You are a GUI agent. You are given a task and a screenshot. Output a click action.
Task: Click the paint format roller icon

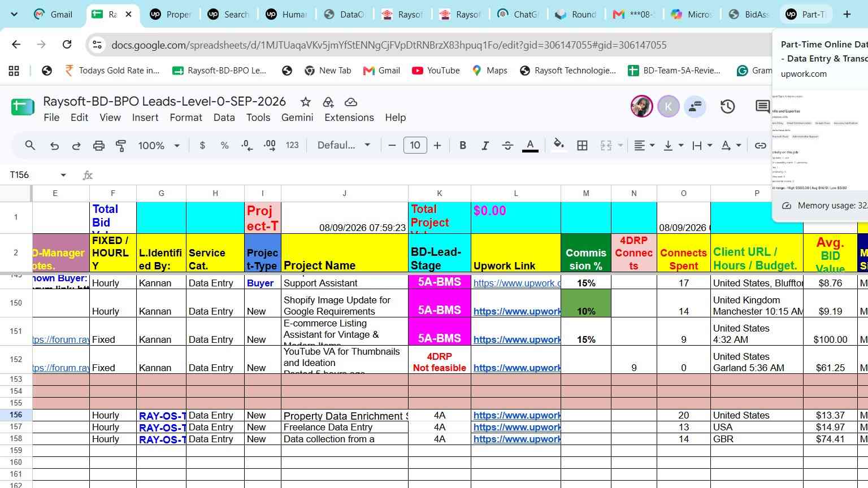121,146
